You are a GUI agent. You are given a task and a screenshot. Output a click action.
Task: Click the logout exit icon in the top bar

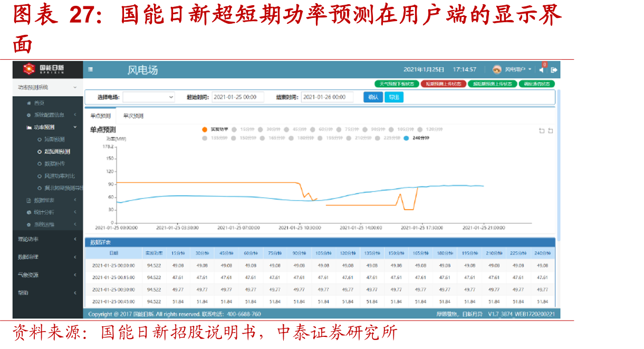click(x=554, y=69)
